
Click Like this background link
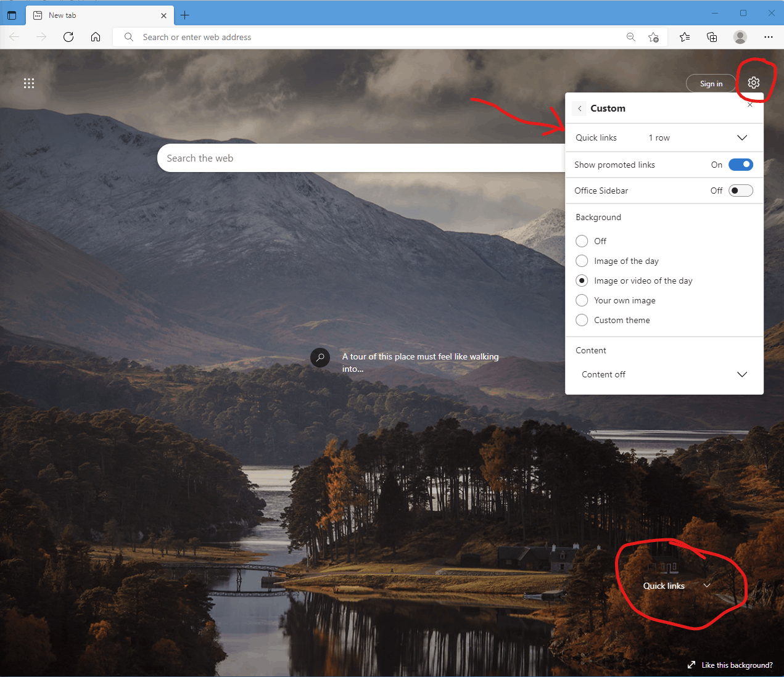(730, 665)
